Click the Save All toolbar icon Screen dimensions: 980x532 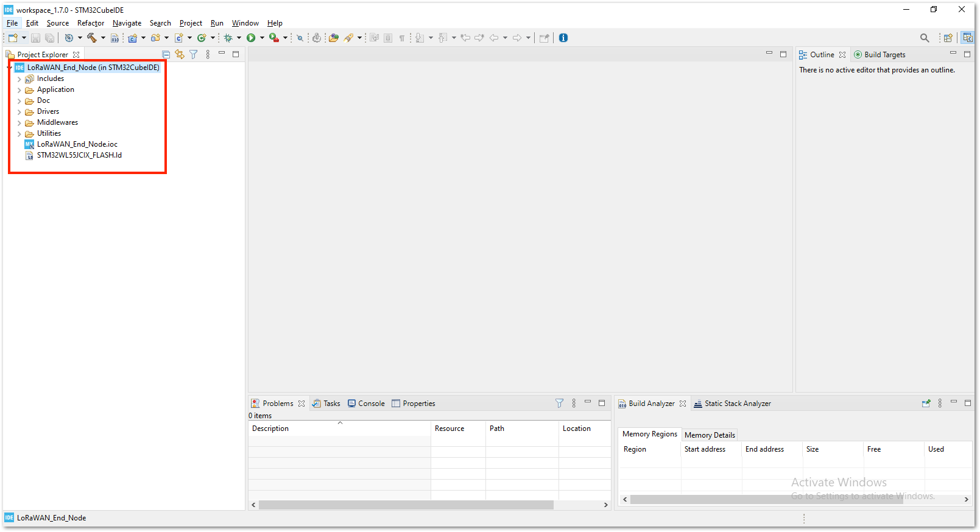(x=49, y=38)
